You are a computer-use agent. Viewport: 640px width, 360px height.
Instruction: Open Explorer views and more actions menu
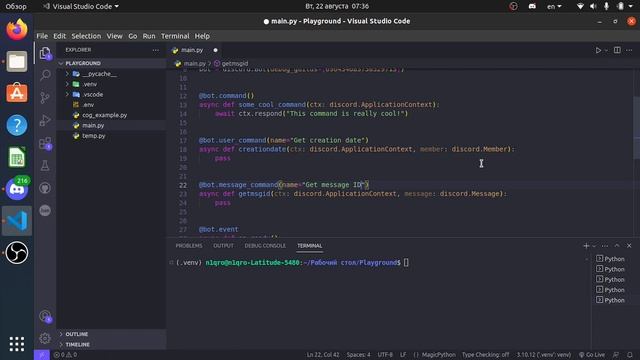click(156, 50)
